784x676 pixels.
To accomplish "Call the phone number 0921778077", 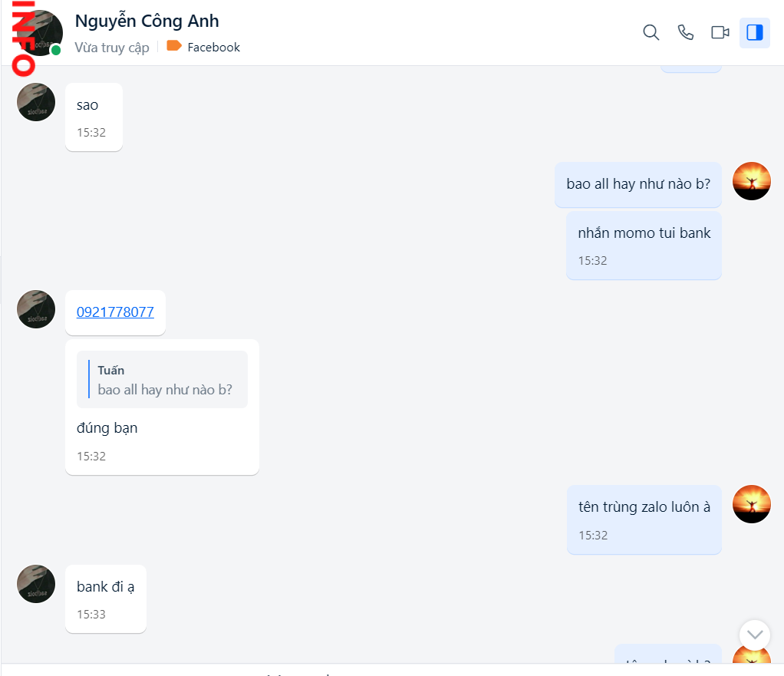I will point(114,312).
